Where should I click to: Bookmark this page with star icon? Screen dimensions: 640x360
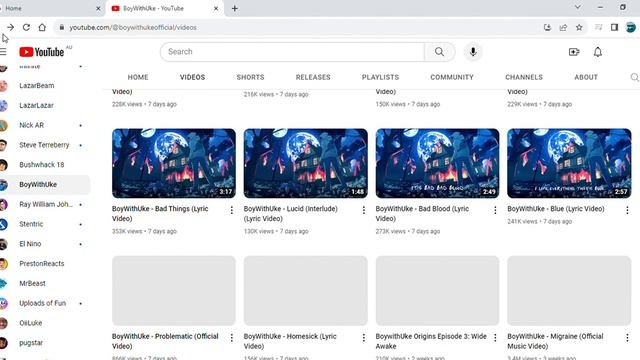[x=579, y=27]
